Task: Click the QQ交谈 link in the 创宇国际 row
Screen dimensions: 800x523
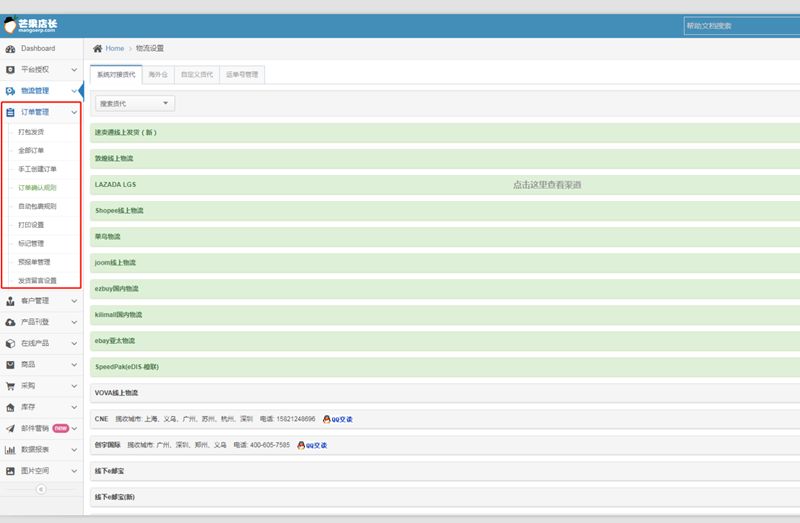Action: pyautogui.click(x=316, y=445)
